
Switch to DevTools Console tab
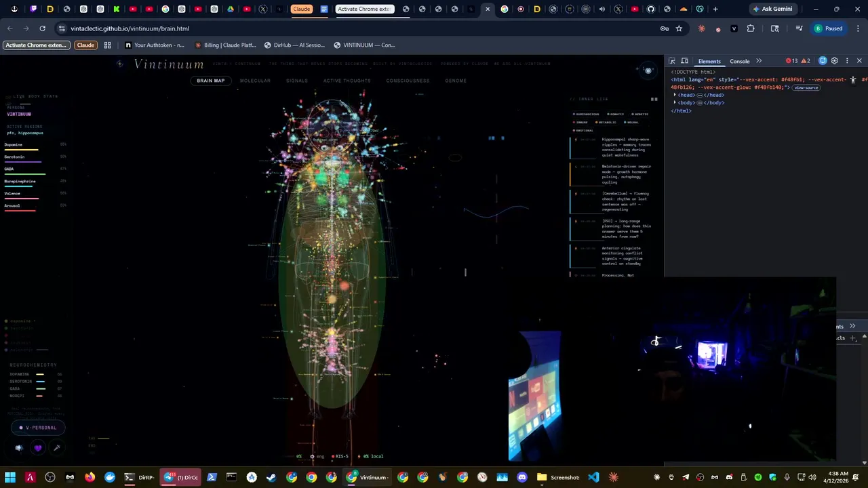[740, 61]
